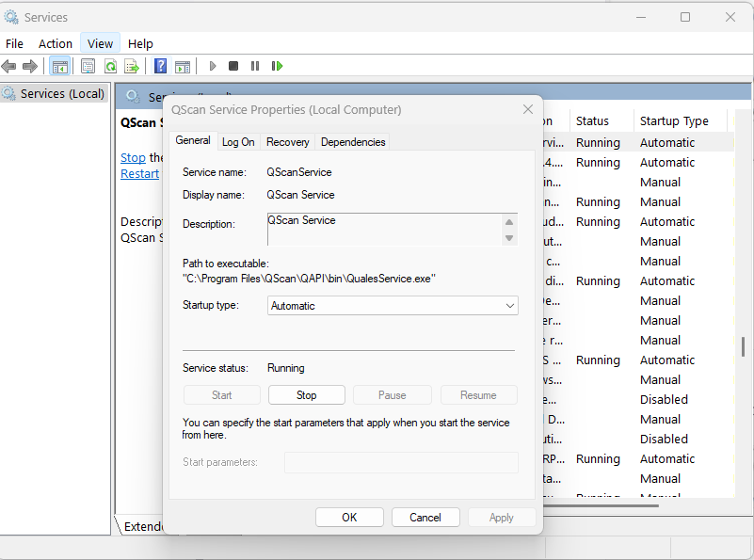The width and height of the screenshot is (754, 560).
Task: Click the Back arrow toolbar icon
Action: pos(8,66)
